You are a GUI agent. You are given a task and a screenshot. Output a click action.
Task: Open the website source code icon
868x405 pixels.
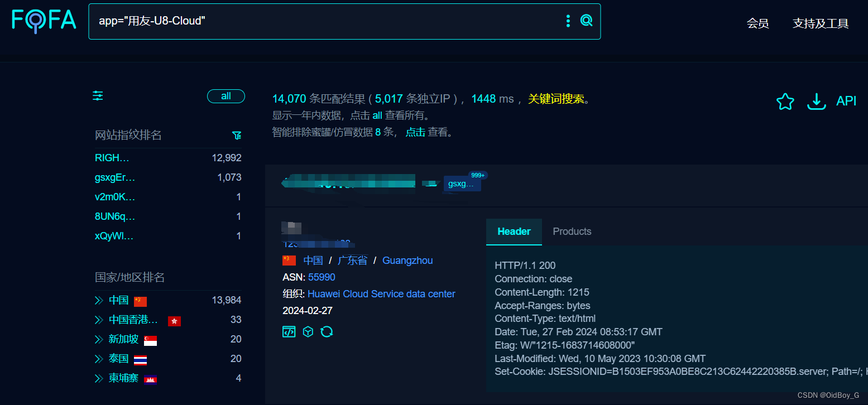click(289, 332)
